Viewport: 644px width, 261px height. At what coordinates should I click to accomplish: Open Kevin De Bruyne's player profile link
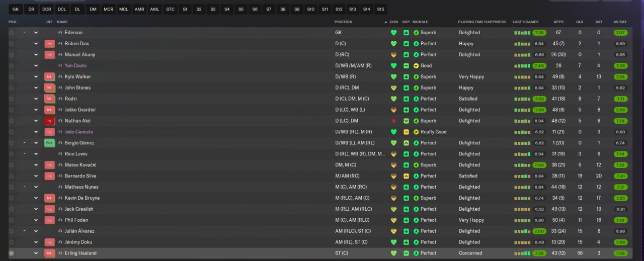[82, 198]
